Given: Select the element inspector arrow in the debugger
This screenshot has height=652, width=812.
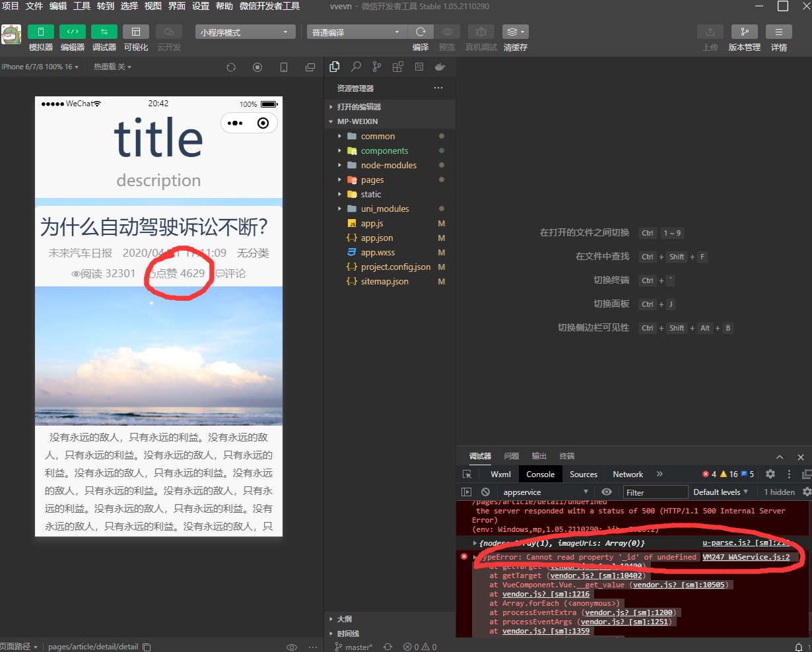Looking at the screenshot, I should (x=467, y=474).
